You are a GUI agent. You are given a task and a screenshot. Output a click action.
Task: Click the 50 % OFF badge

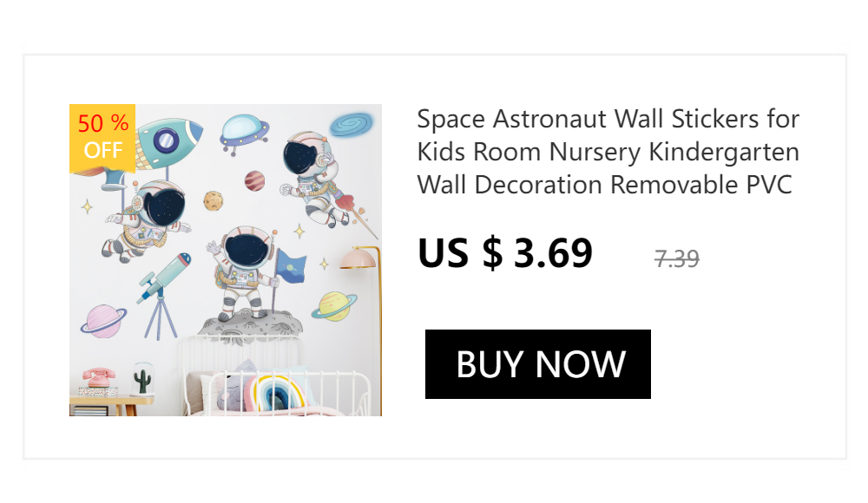tap(102, 138)
